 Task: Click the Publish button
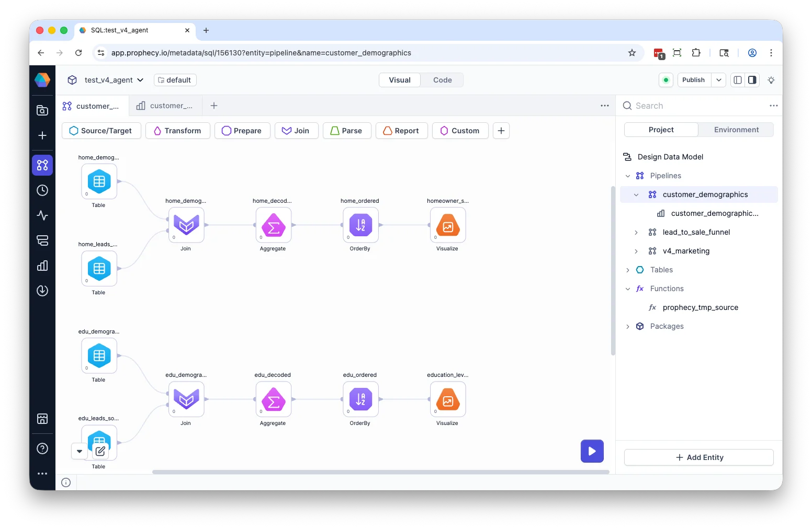(694, 80)
